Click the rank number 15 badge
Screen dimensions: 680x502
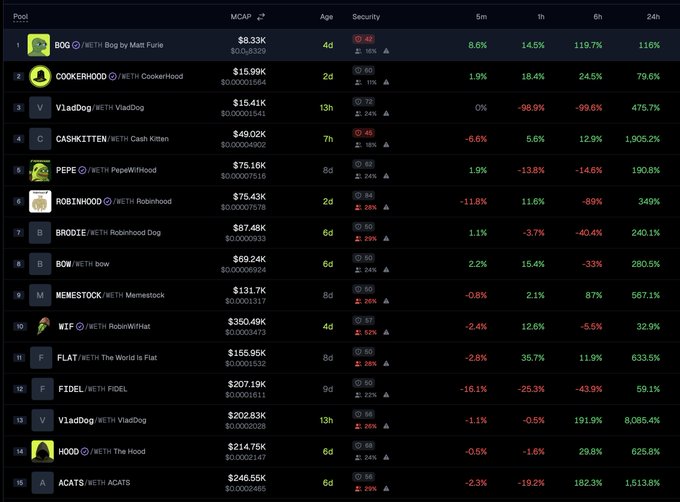20,482
